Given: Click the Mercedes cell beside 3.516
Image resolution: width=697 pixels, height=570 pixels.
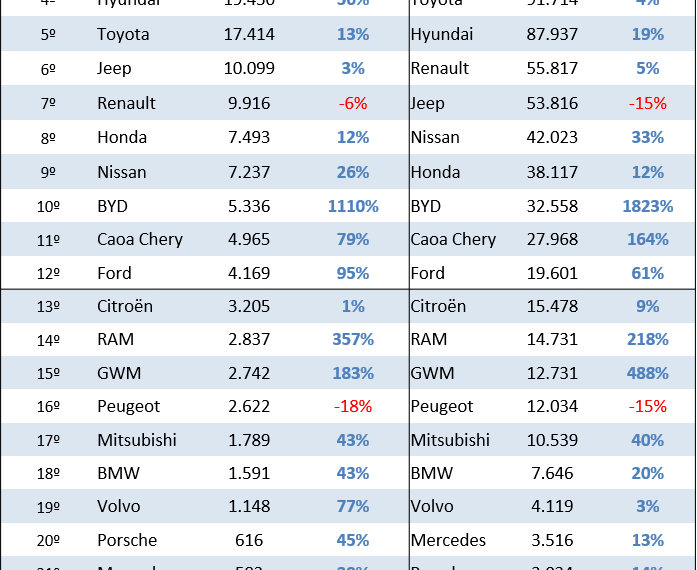Looking at the screenshot, I should tap(448, 541).
